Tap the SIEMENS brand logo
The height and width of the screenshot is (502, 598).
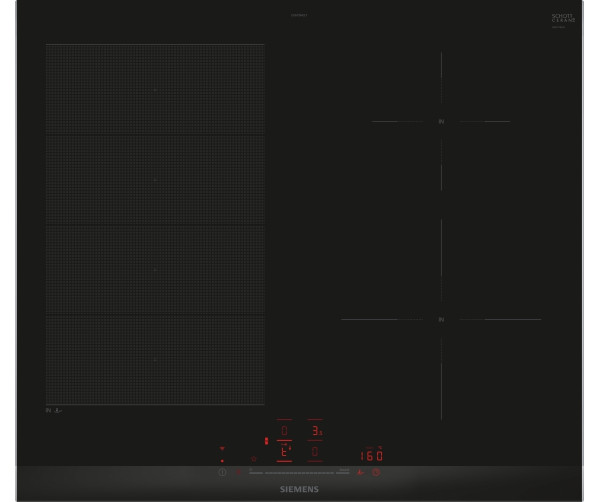tap(299, 489)
